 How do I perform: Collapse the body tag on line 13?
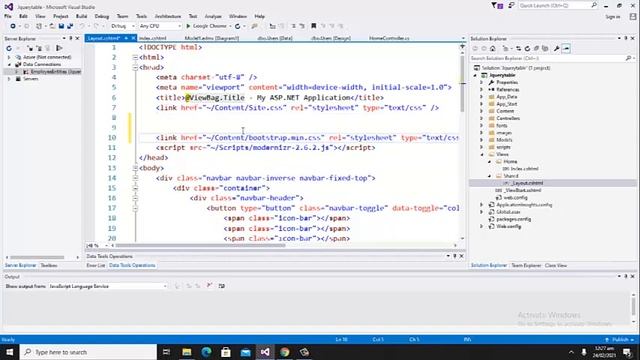click(x=135, y=168)
